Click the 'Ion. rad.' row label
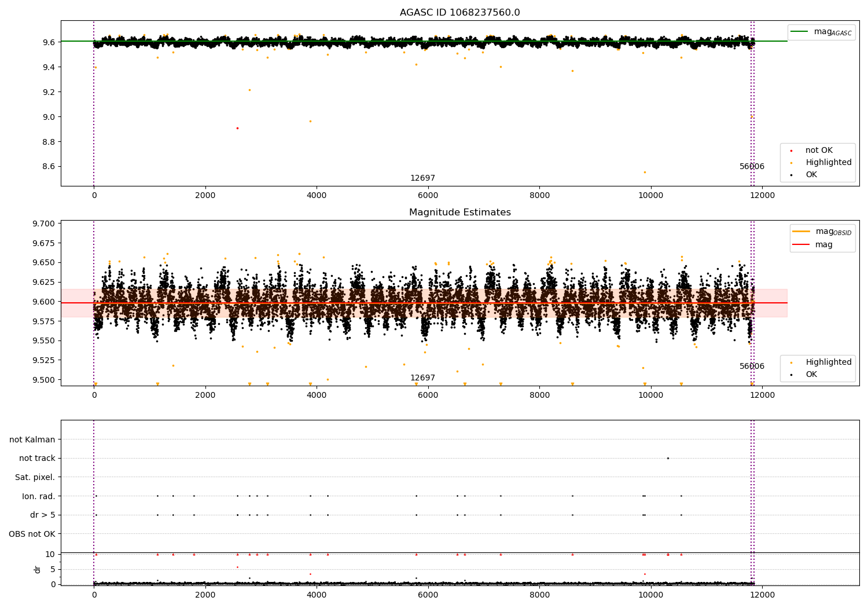The height and width of the screenshot is (608, 868). (x=38, y=496)
